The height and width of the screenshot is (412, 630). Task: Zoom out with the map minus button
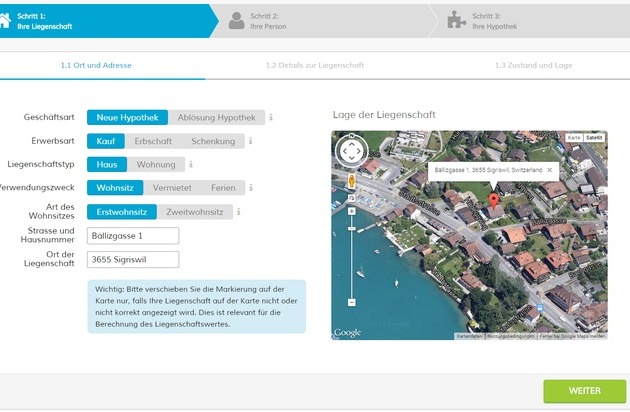point(352,301)
